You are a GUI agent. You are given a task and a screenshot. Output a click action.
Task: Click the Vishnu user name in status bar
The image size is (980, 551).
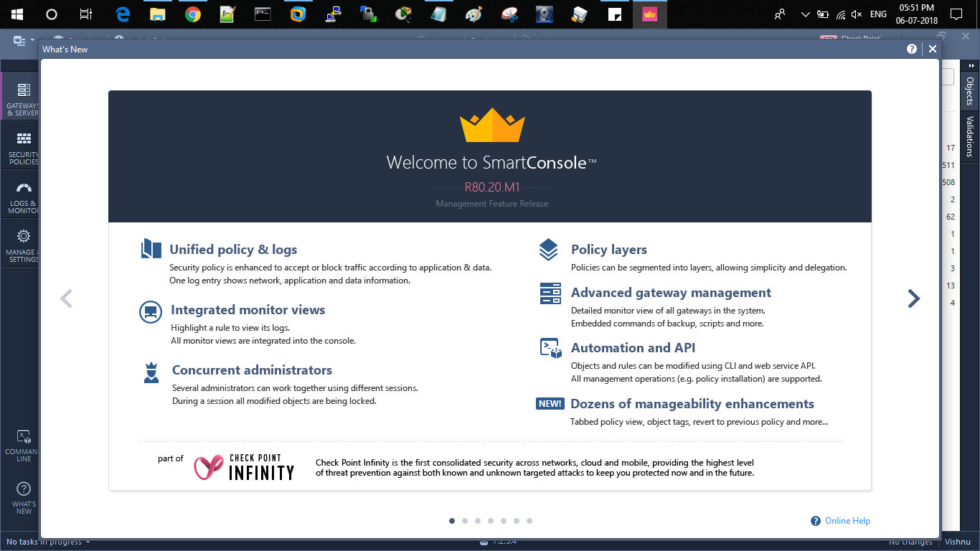click(958, 542)
